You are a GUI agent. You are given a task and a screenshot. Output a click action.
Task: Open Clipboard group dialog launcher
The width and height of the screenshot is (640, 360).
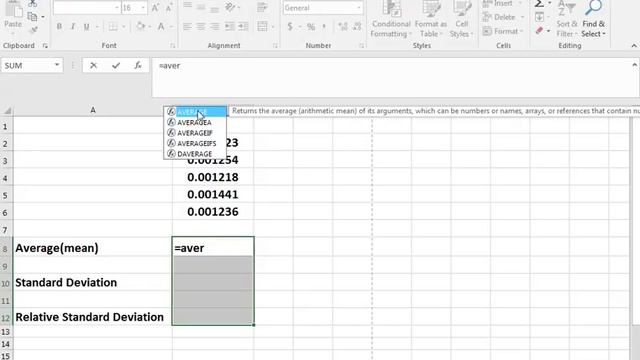(45, 46)
